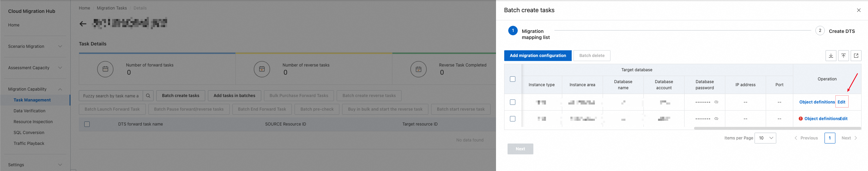This screenshot has width=868, height=171.
Task: Click Object definitions link in first row
Action: pyautogui.click(x=817, y=102)
